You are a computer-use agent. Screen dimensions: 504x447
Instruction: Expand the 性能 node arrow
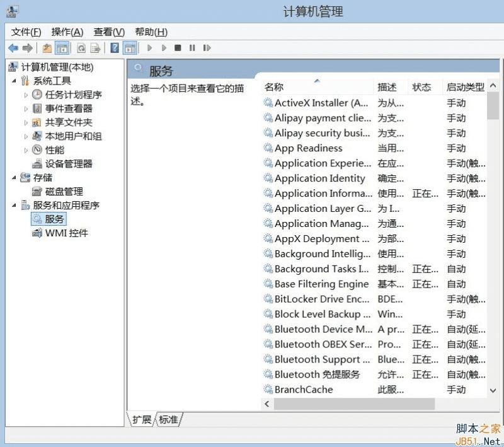point(26,150)
